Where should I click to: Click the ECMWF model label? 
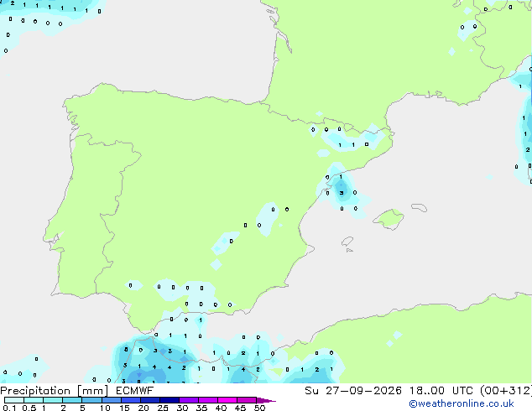click(x=135, y=391)
